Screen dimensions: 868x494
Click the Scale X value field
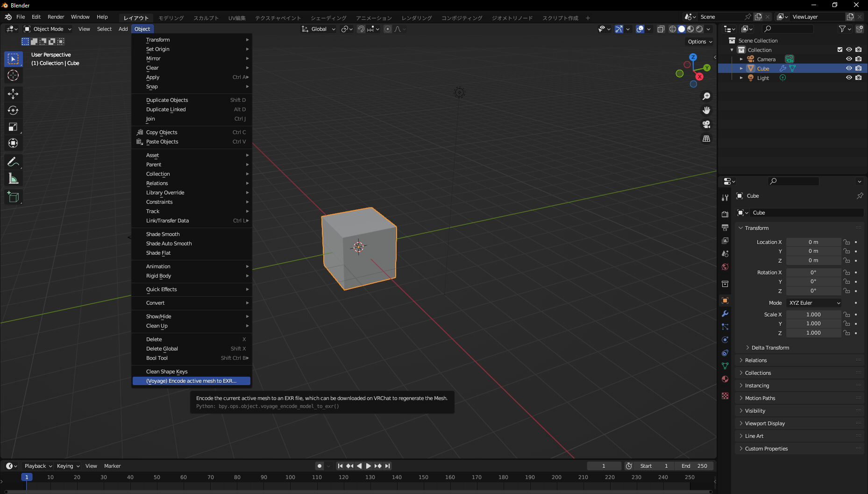click(813, 315)
